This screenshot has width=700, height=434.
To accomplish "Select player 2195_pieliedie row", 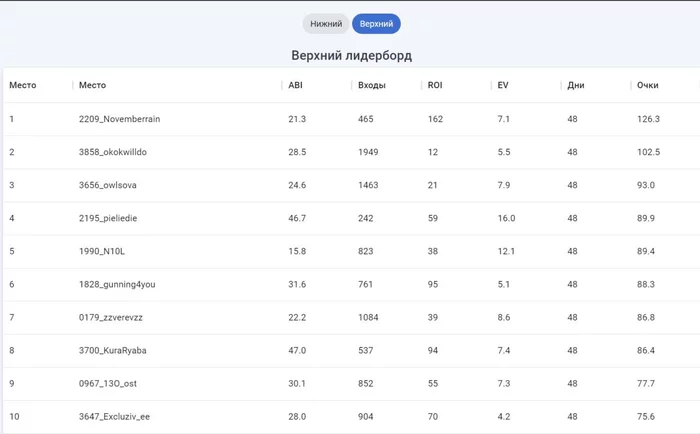I will pyautogui.click(x=351, y=218).
